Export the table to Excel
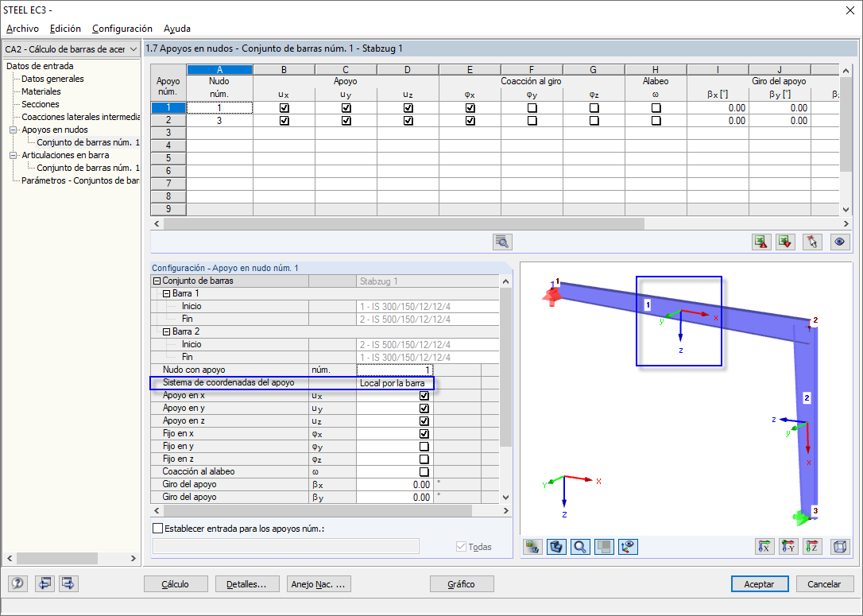This screenshot has height=616, width=863. pos(761,242)
